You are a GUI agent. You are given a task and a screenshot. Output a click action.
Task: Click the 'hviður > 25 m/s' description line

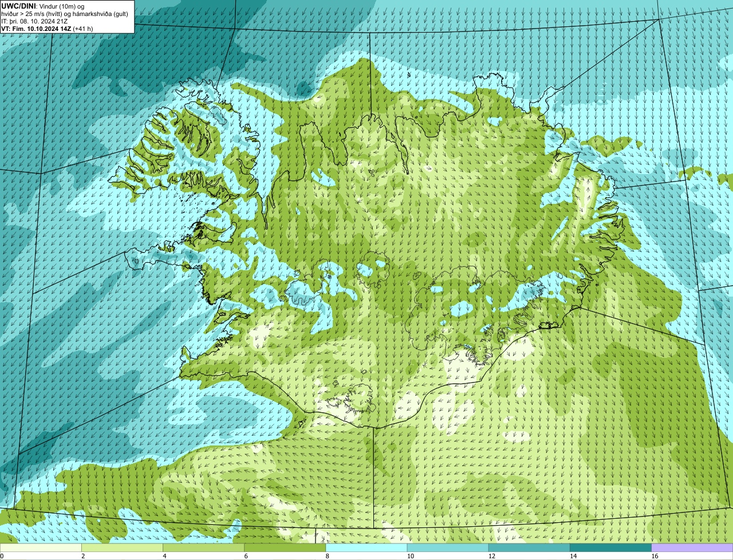pyautogui.click(x=65, y=14)
